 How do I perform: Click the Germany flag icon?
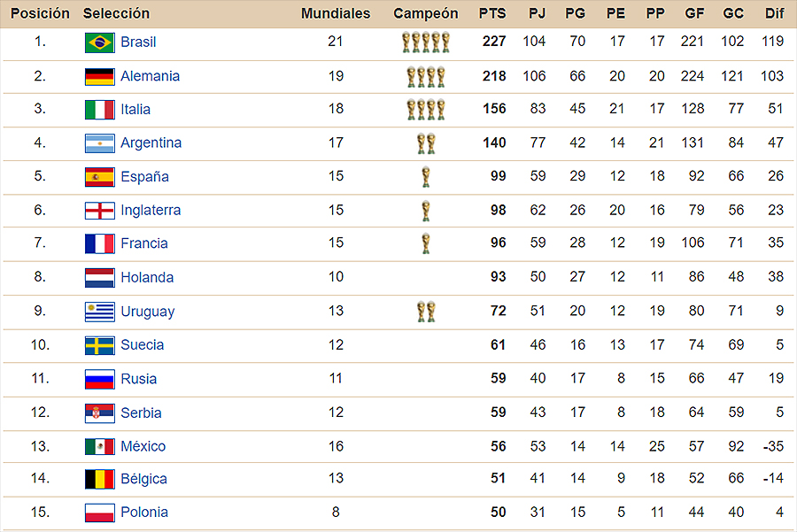99,77
